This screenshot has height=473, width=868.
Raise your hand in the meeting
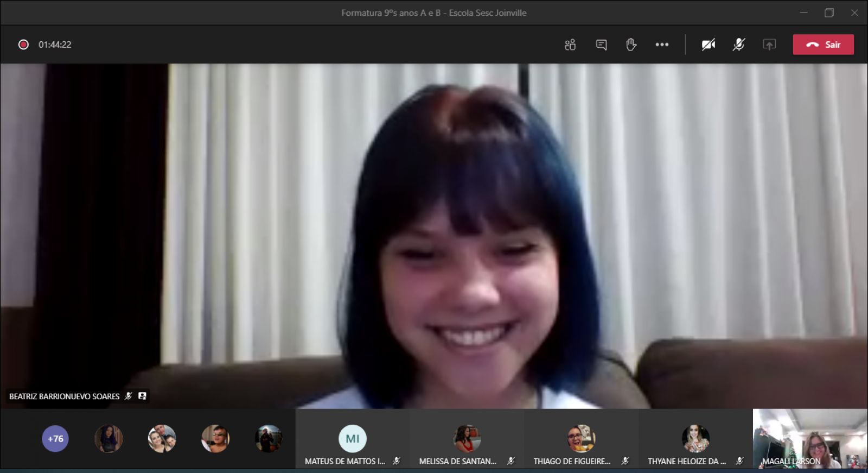tap(631, 45)
